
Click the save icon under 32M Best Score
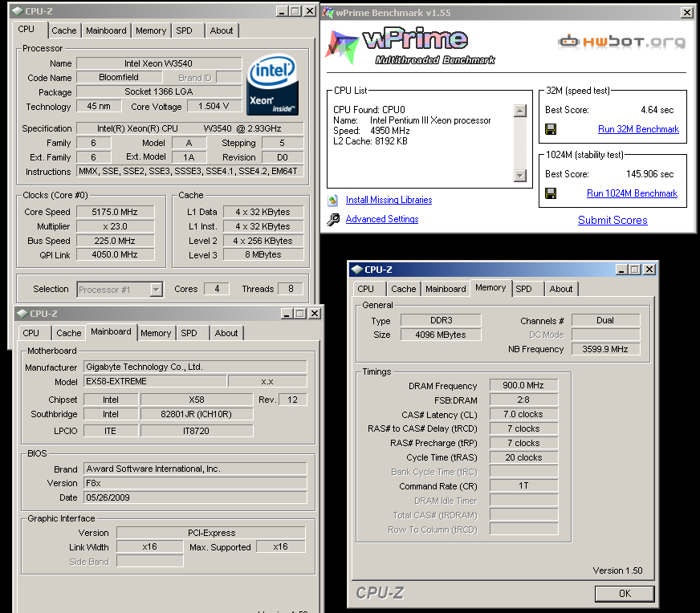coord(551,129)
